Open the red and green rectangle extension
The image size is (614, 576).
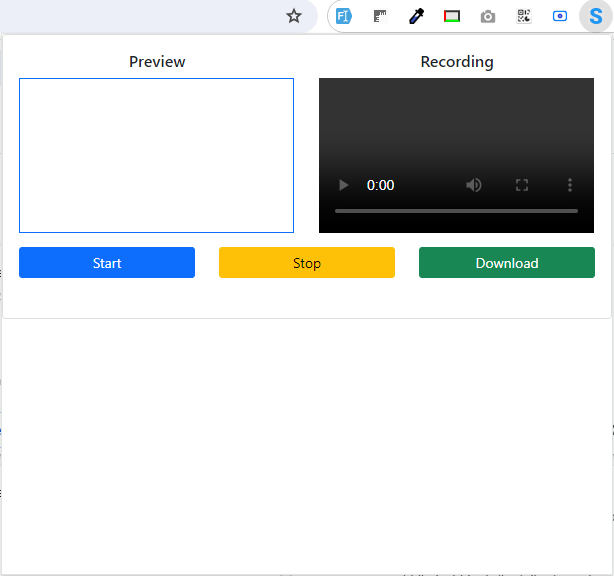pos(452,16)
